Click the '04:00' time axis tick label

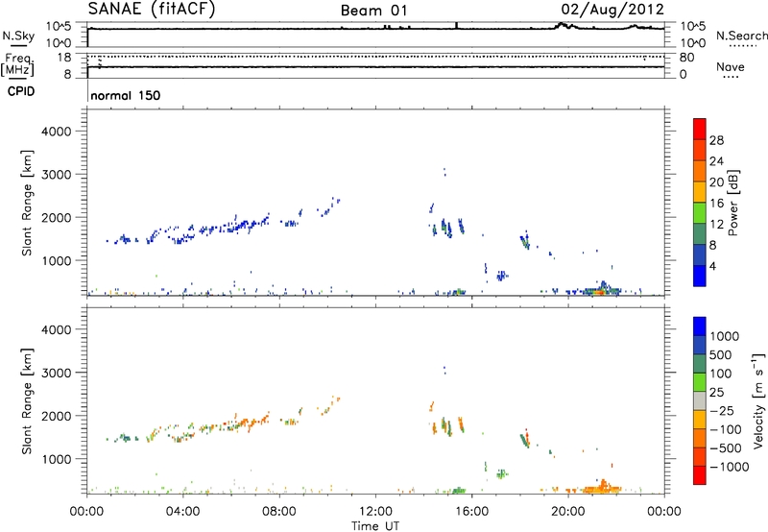183,512
